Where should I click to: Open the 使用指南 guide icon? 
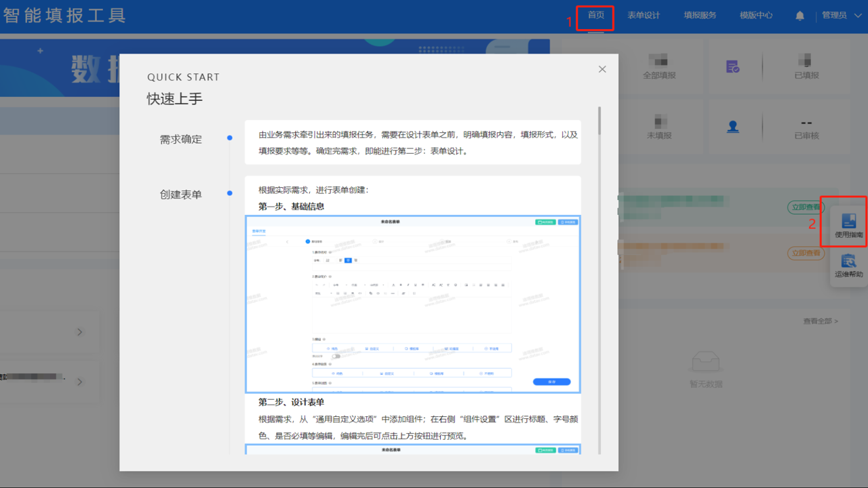848,226
